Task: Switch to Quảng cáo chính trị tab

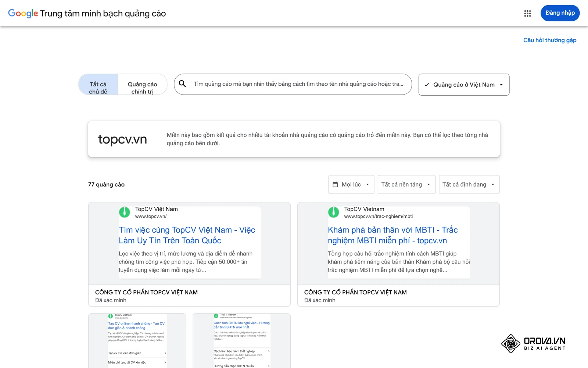Action: [143, 85]
